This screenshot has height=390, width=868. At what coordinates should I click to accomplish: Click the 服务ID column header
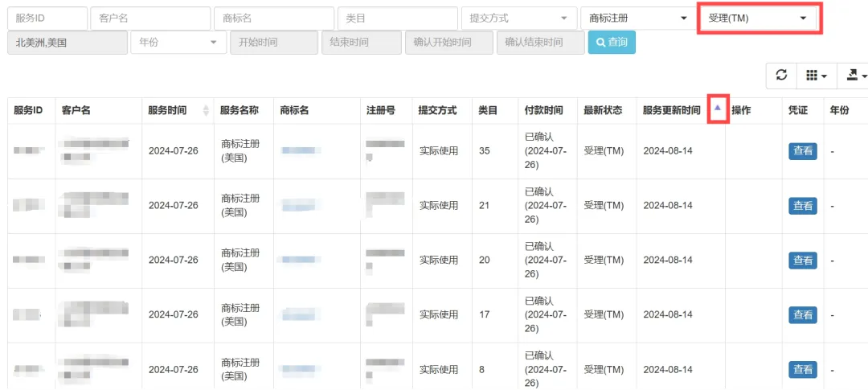[28, 110]
